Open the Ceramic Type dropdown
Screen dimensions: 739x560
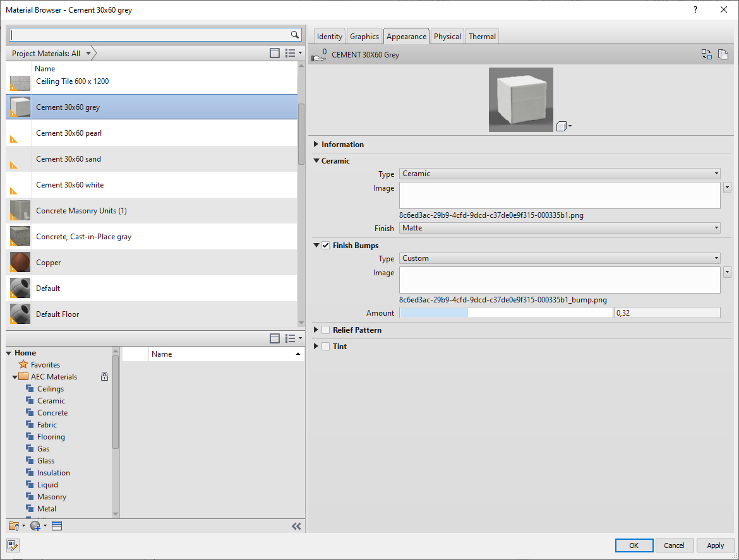(x=558, y=174)
